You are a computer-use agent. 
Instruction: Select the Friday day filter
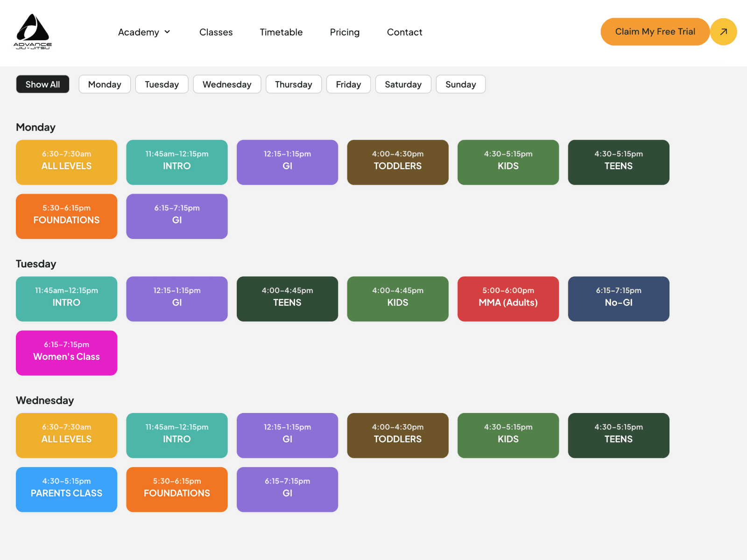(348, 84)
